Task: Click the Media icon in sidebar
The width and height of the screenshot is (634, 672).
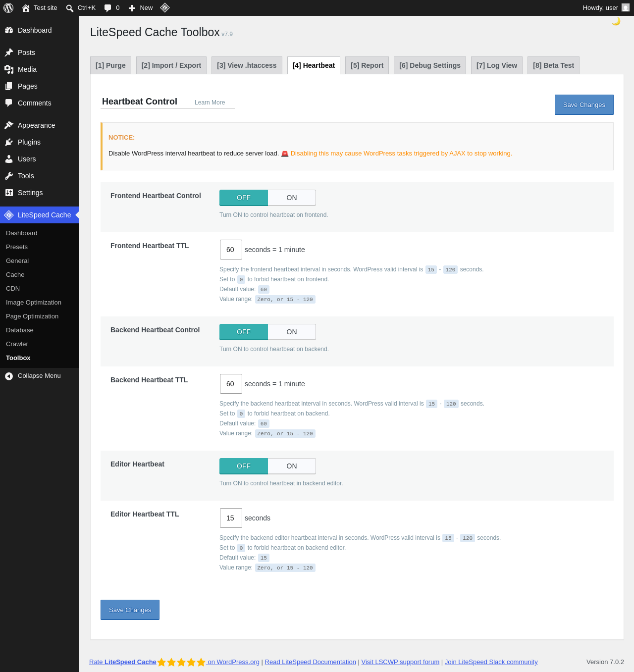Action: (x=9, y=69)
